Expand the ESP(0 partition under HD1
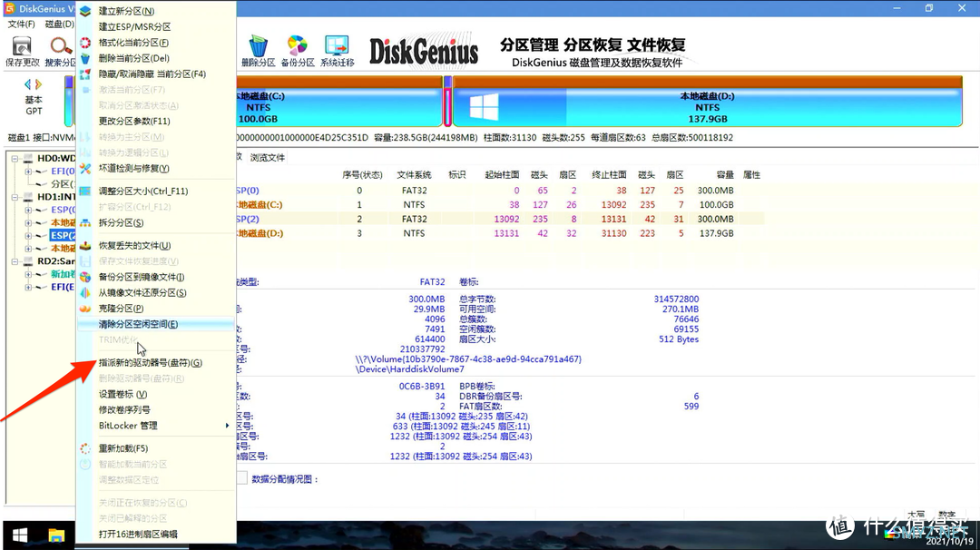This screenshot has width=980, height=550. click(x=28, y=210)
